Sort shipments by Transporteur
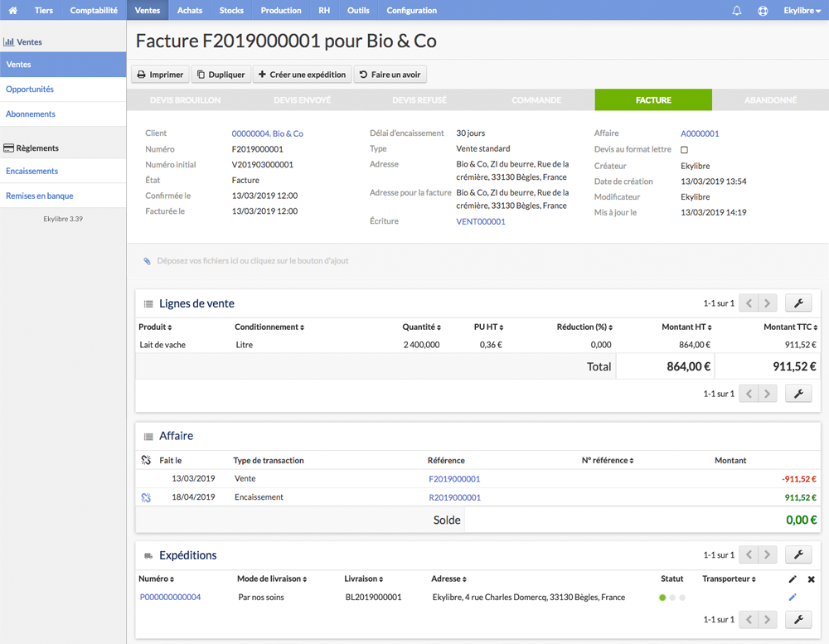The image size is (829, 644). pyautogui.click(x=729, y=579)
